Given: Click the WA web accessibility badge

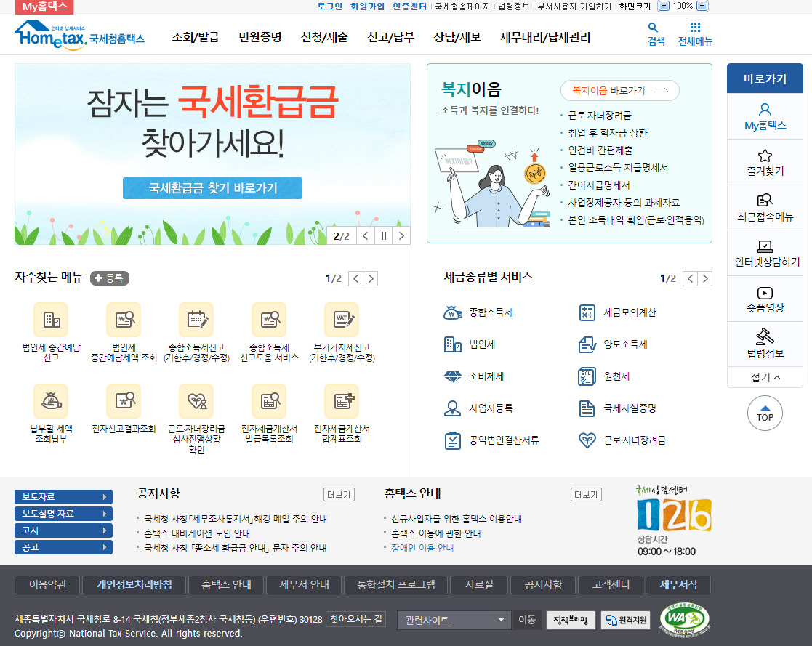Looking at the screenshot, I should (685, 620).
